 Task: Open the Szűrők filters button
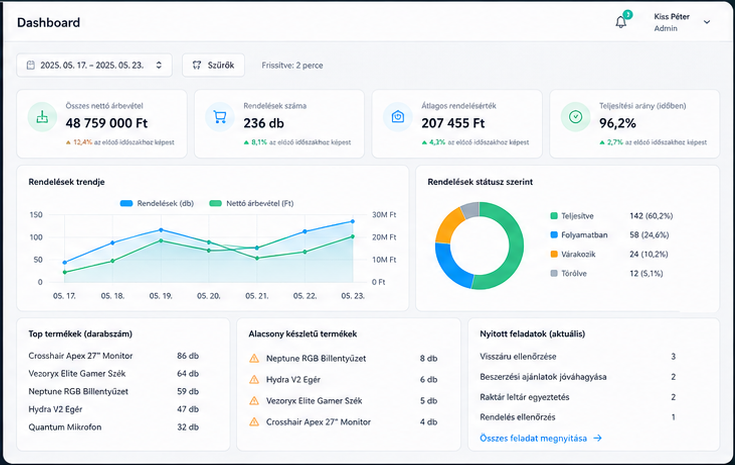pyautogui.click(x=213, y=65)
